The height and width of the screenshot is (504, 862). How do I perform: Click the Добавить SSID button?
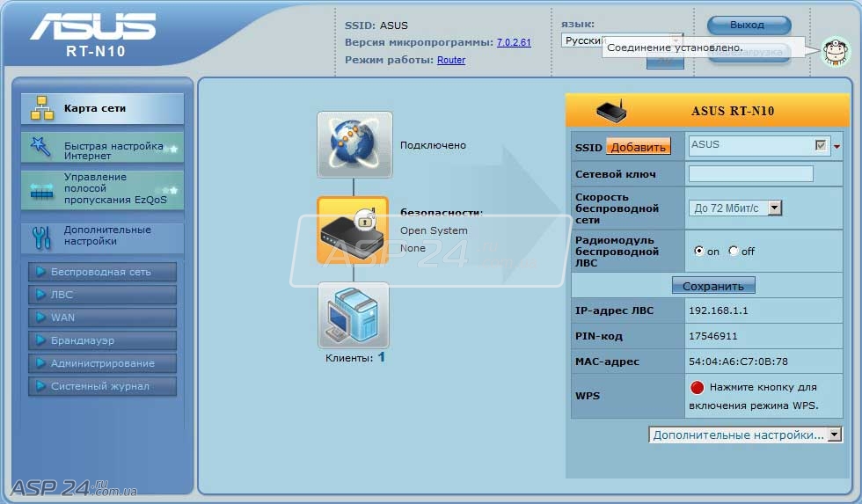click(x=639, y=147)
